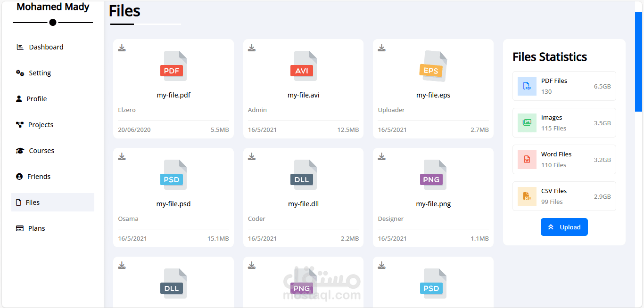Click the CSV Files statistics icon
Screen dimensions: 644x308
(x=527, y=196)
